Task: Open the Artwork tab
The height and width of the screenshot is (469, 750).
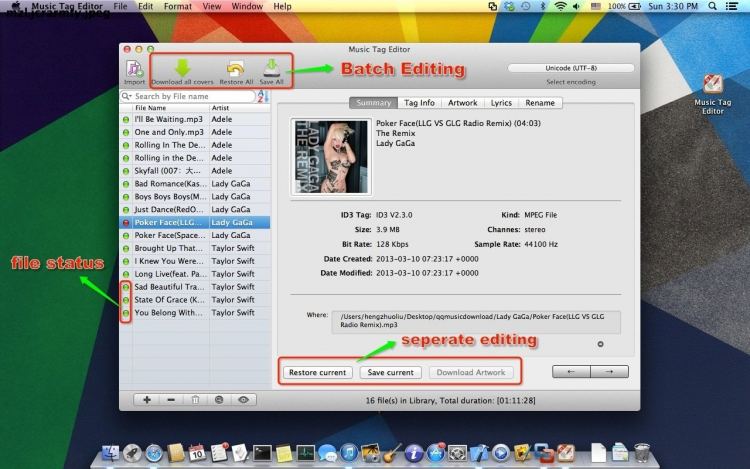Action: pyautogui.click(x=462, y=103)
